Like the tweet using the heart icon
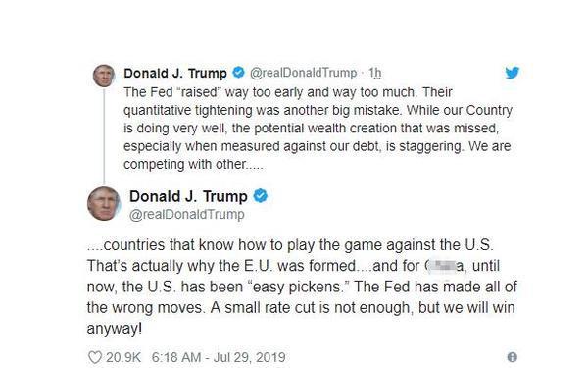The width and height of the screenshot is (588, 368). pyautogui.click(x=94, y=357)
